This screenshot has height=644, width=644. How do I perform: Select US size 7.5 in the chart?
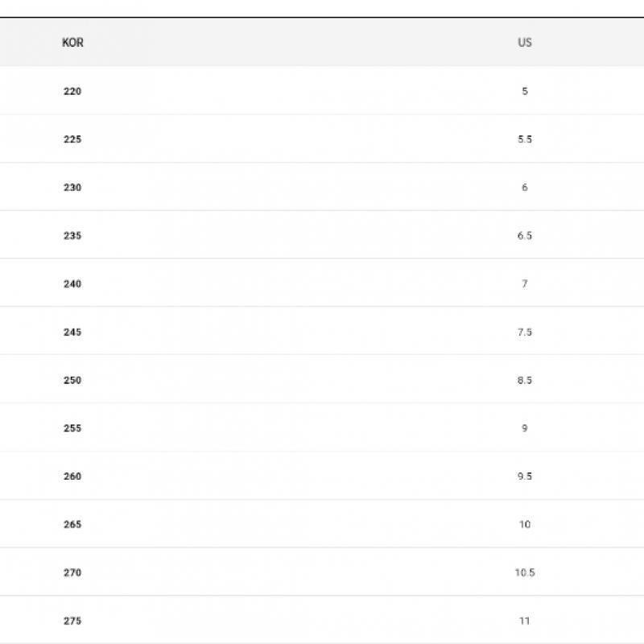tap(525, 332)
